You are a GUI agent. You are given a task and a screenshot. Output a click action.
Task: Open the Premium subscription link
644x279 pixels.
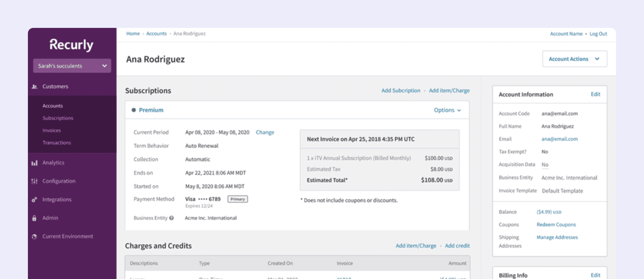151,110
